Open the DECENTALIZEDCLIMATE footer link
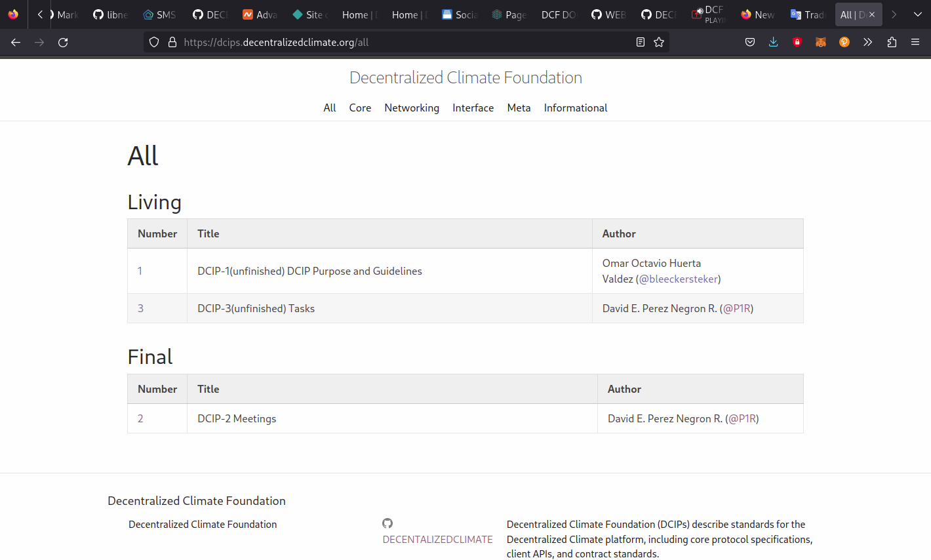 tap(437, 539)
